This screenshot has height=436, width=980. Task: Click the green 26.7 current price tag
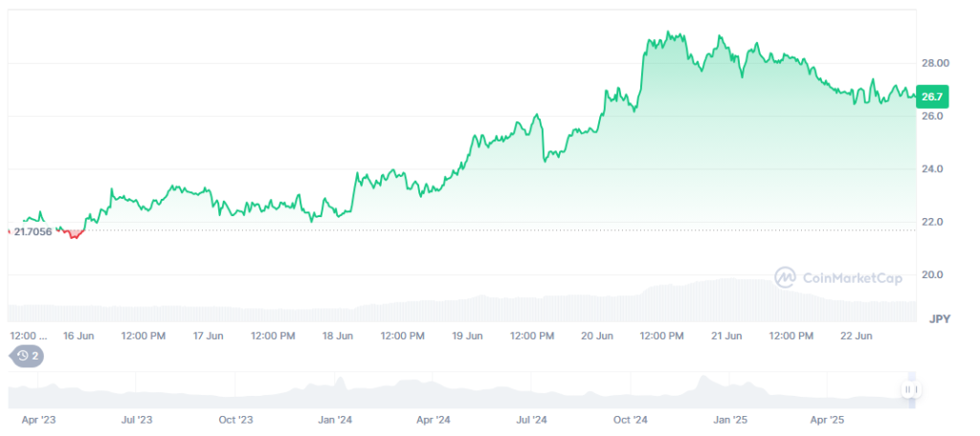(930, 97)
